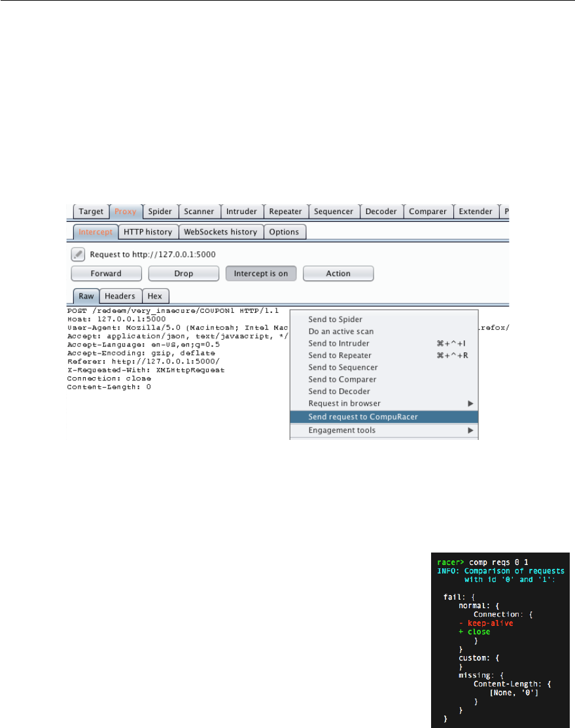Select Send request to CompuRacer
The height and width of the screenshot is (728, 575).
384,417
